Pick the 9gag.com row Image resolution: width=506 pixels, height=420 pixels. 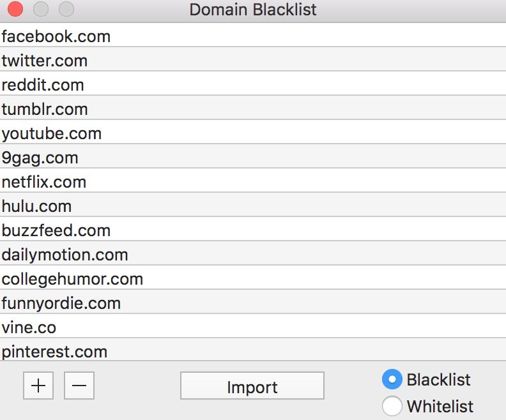coord(40,158)
